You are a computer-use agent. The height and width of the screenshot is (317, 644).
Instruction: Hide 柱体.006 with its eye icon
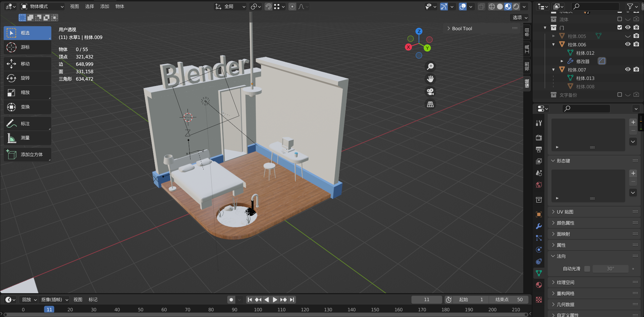[x=628, y=44]
